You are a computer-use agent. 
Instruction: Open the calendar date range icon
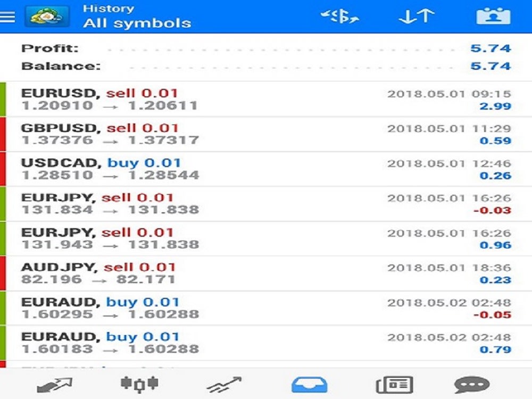point(493,16)
